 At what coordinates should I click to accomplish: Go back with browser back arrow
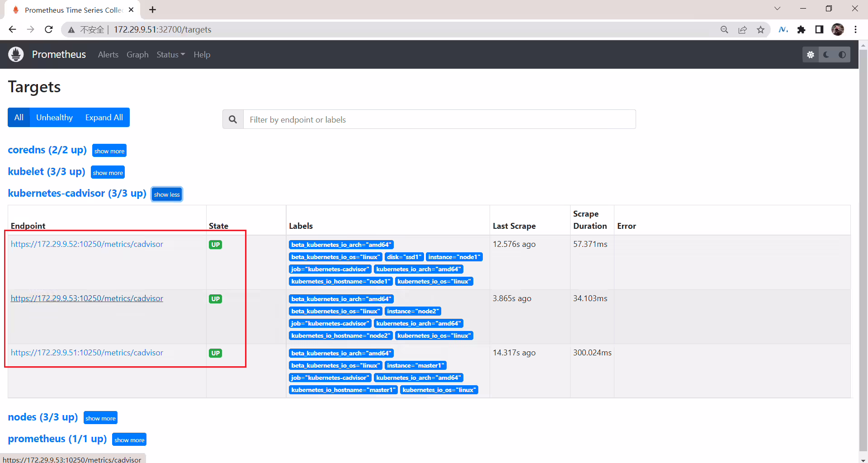pyautogui.click(x=12, y=29)
